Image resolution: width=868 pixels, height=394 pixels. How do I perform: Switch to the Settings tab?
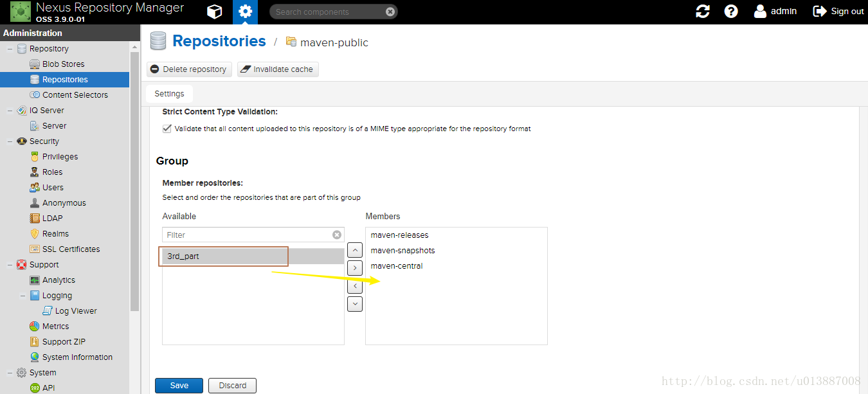[x=169, y=94]
